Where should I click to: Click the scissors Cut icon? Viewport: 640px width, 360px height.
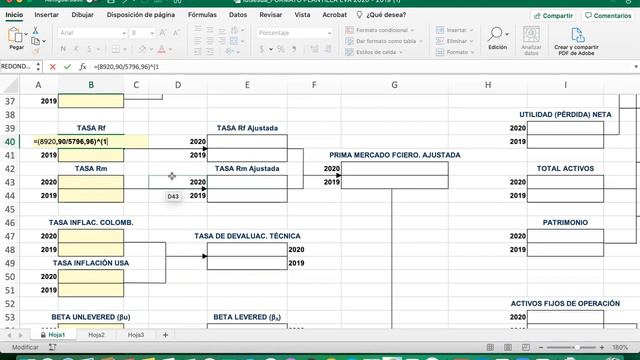[36, 31]
